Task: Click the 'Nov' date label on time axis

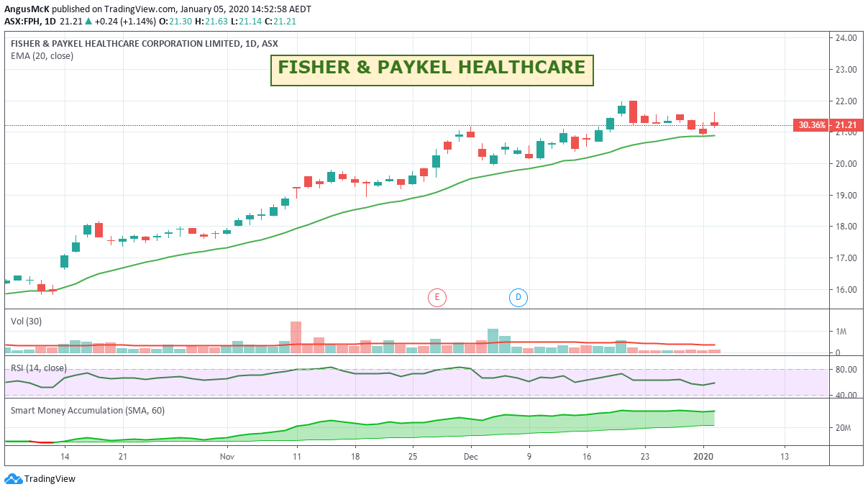Action: pos(227,456)
